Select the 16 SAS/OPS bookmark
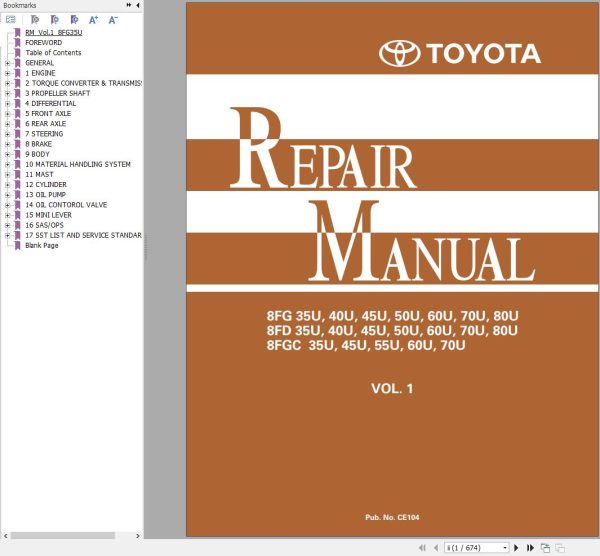Image resolution: width=600 pixels, height=556 pixels. (x=44, y=225)
